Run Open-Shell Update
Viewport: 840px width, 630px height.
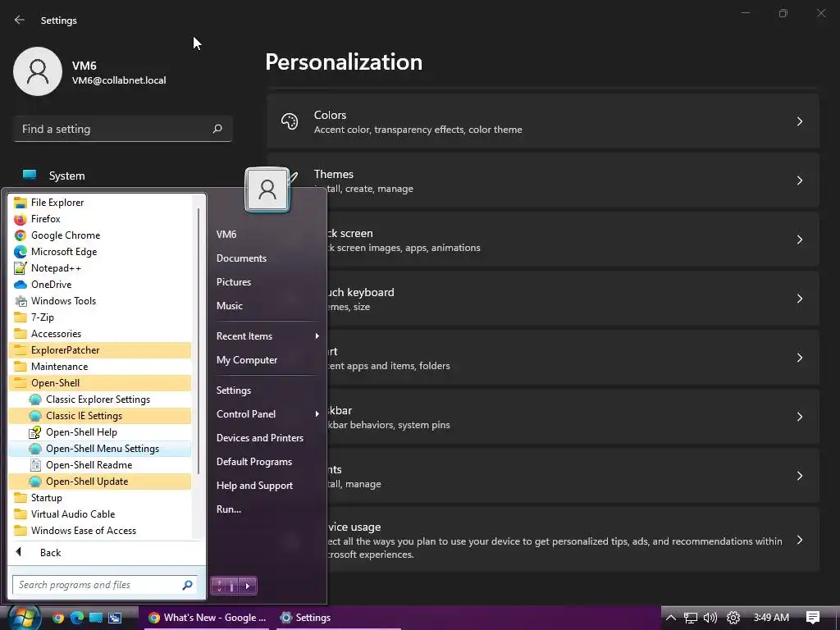click(100, 482)
